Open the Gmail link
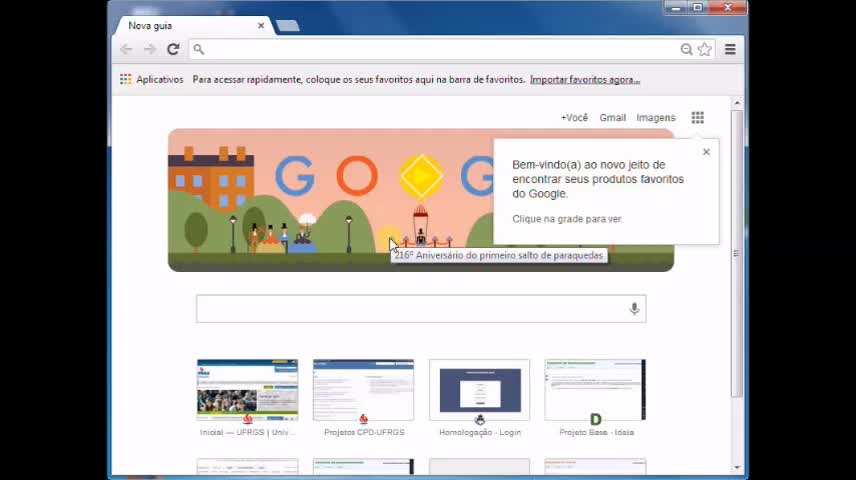 [x=613, y=117]
